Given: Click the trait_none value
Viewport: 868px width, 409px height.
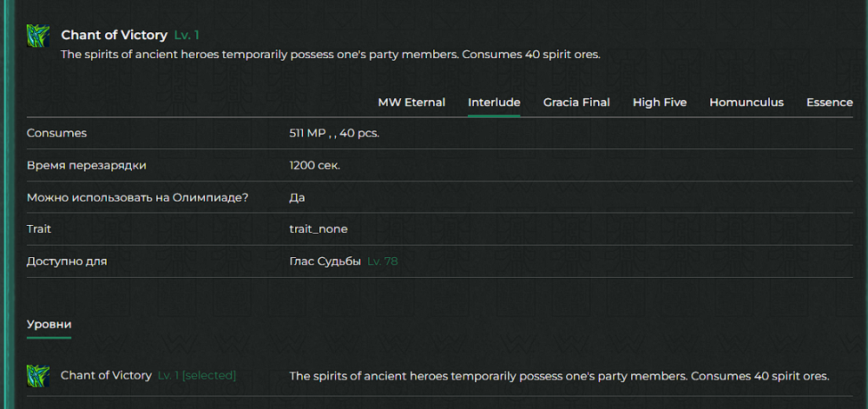Looking at the screenshot, I should click(x=319, y=228).
